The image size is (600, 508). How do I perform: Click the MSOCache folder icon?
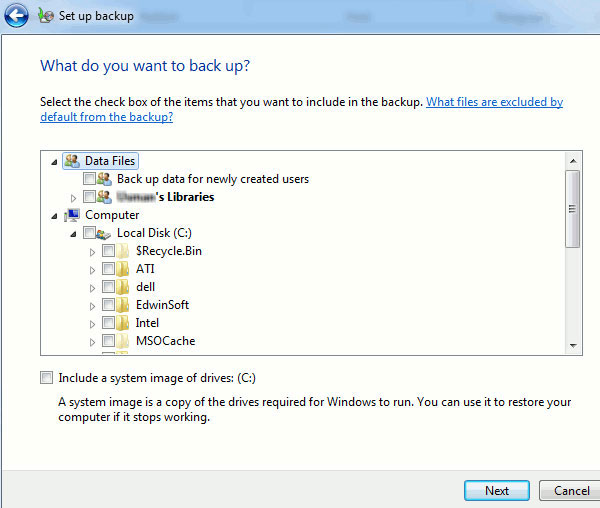click(x=122, y=341)
